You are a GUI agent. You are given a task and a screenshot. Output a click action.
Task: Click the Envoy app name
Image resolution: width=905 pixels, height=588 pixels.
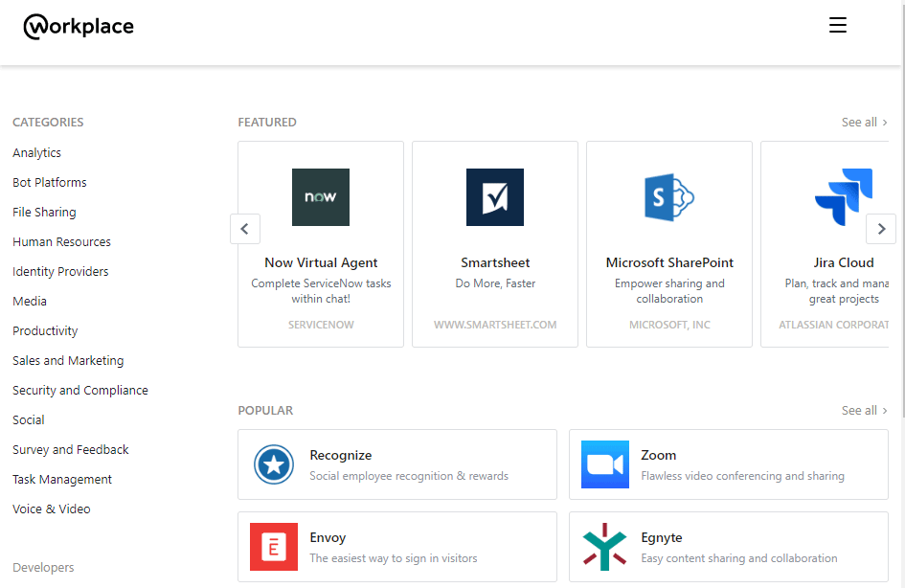(328, 538)
